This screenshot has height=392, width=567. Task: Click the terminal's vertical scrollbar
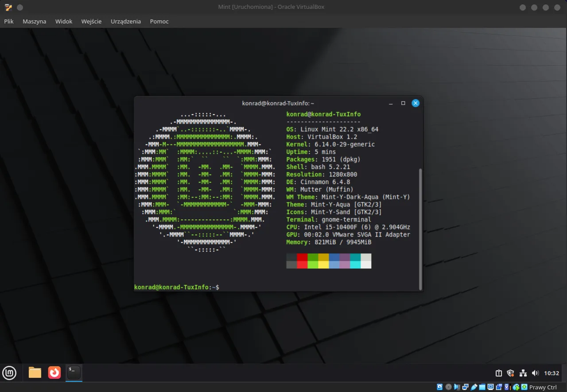pos(420,229)
